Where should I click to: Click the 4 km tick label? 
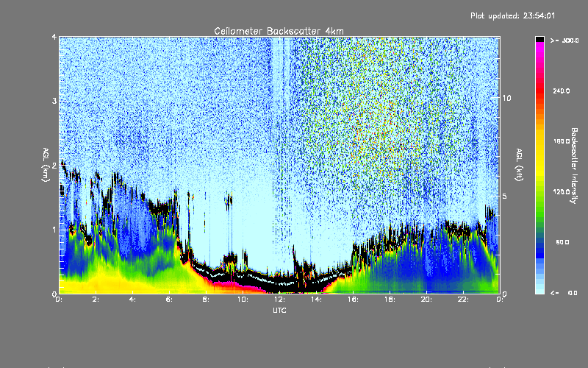(x=54, y=37)
